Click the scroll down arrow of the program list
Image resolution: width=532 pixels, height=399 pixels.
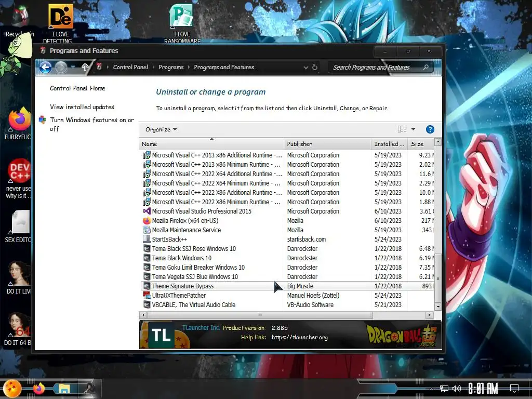[438, 307]
